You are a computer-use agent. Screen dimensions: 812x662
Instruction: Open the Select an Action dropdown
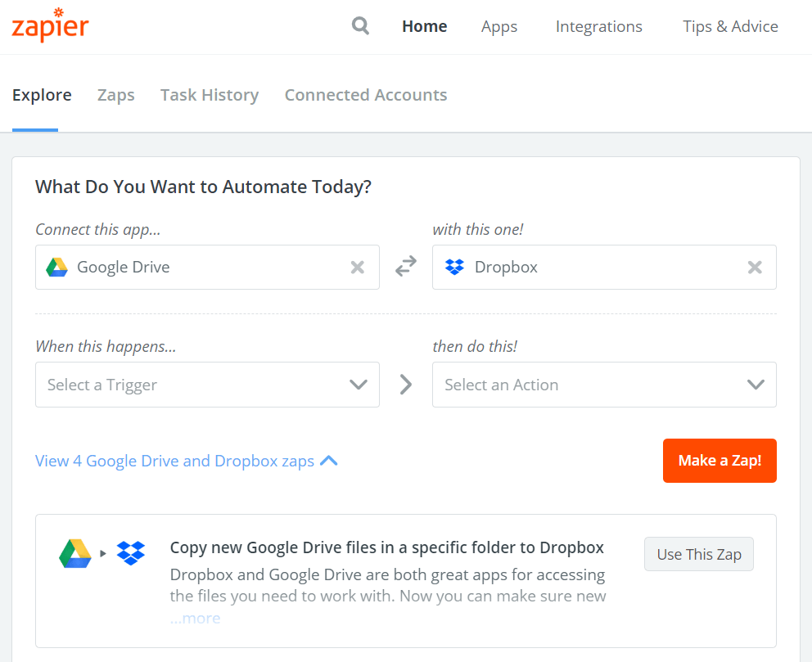(x=604, y=385)
